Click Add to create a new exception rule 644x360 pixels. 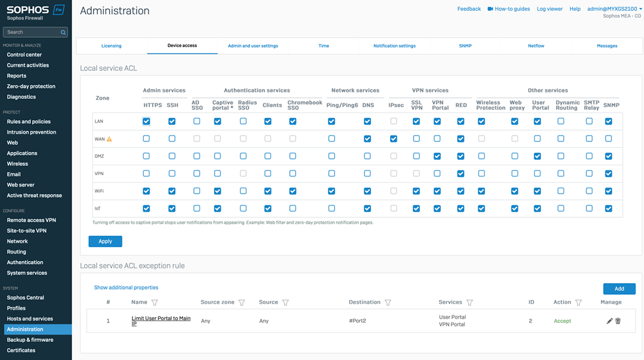[x=619, y=289]
